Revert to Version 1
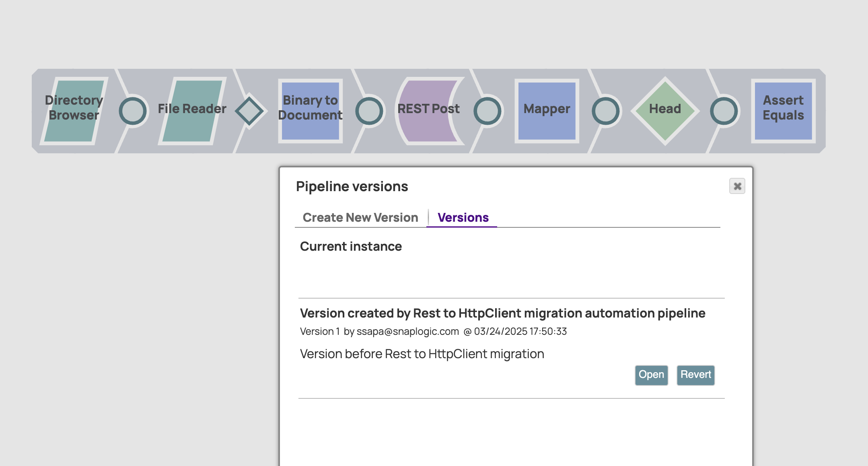Image resolution: width=868 pixels, height=466 pixels. 695,375
